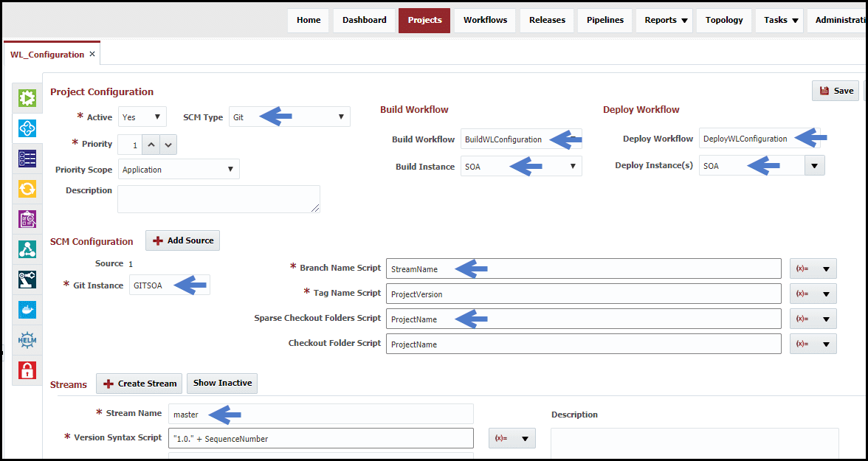Image resolution: width=868 pixels, height=461 pixels.
Task: Open the robot arm automation sidebar icon
Action: 27,280
